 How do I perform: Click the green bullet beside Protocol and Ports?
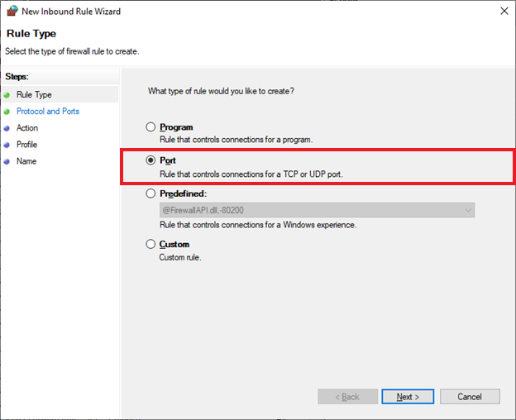coord(7,112)
